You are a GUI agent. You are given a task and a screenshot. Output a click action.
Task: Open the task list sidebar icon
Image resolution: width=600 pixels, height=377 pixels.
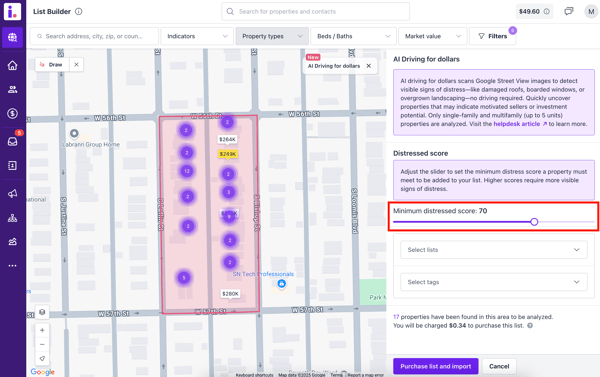[12, 165]
